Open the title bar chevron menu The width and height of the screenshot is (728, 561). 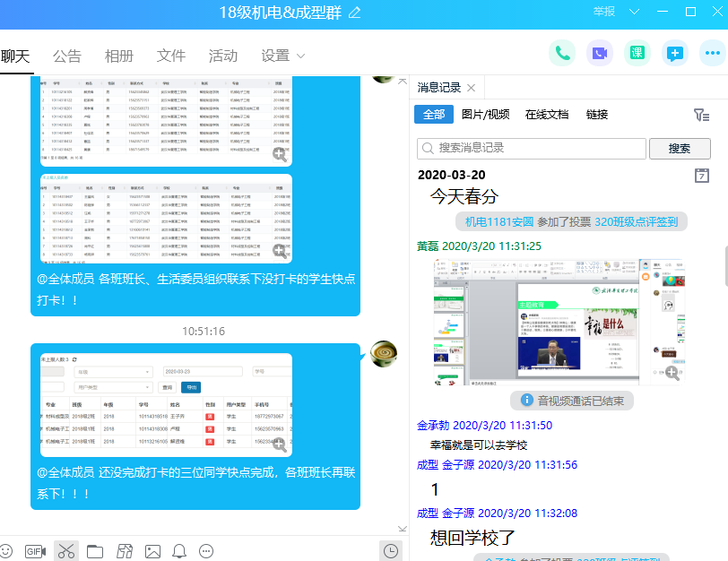(635, 12)
